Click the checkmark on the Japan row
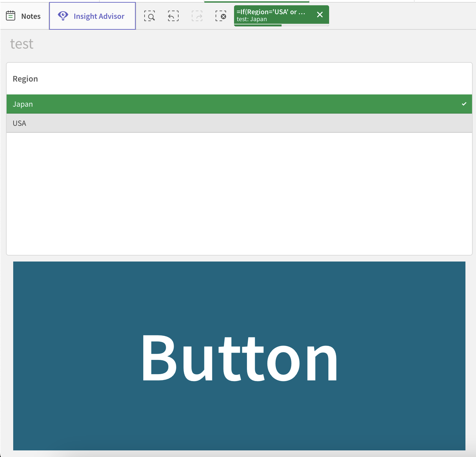476x457 pixels. pyautogui.click(x=464, y=104)
